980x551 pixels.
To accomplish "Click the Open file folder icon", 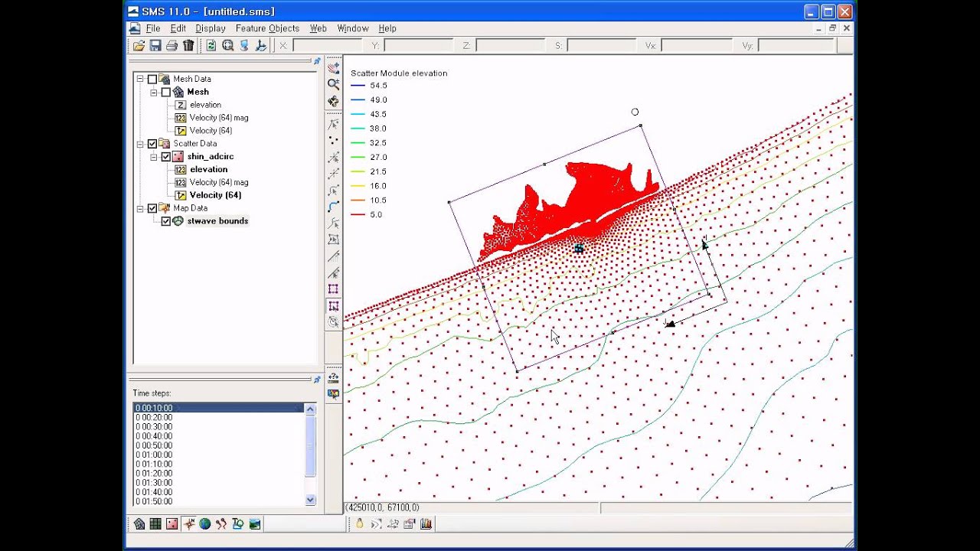I will tap(139, 46).
